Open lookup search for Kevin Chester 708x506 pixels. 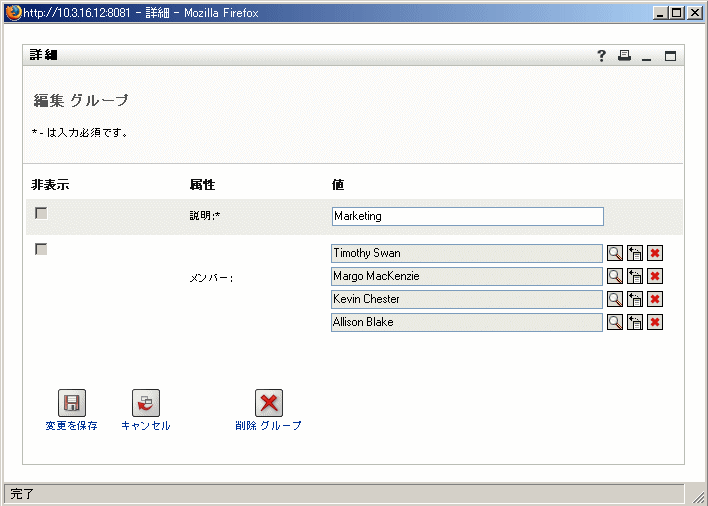pyautogui.click(x=615, y=299)
